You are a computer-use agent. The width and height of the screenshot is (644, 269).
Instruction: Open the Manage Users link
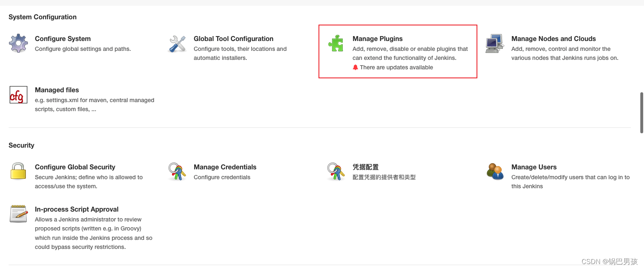point(534,167)
